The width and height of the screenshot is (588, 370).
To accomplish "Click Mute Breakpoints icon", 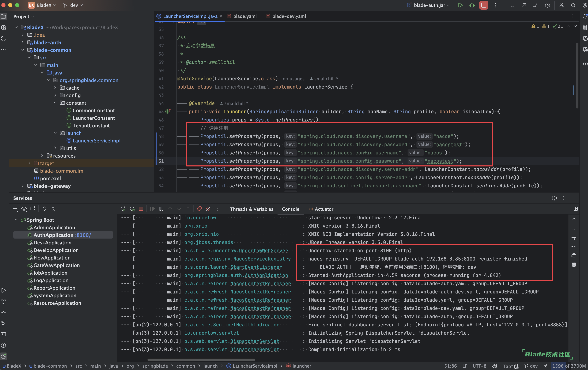I will coord(208,209).
